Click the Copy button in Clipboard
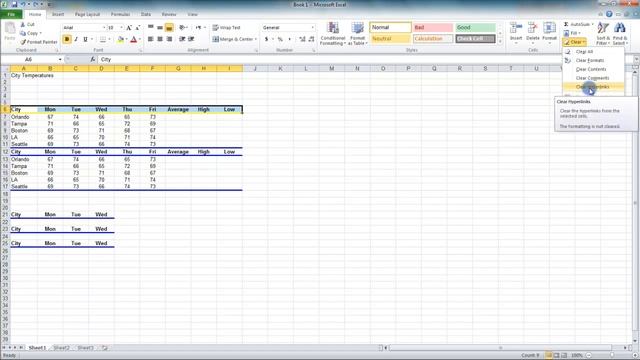The width and height of the screenshot is (640, 360). (31, 33)
